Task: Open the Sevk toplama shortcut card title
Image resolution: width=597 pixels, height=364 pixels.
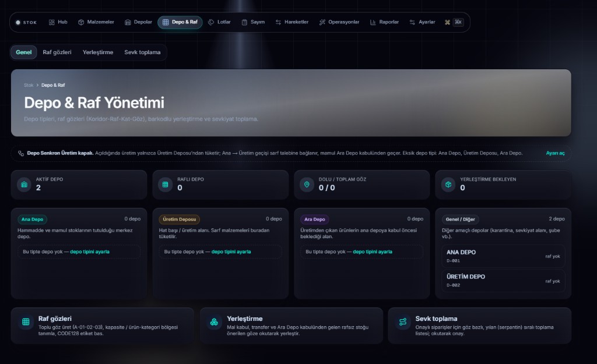Action: tap(436, 319)
